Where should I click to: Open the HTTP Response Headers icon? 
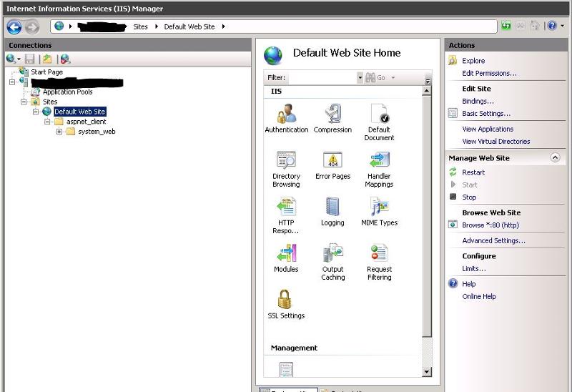[286, 206]
